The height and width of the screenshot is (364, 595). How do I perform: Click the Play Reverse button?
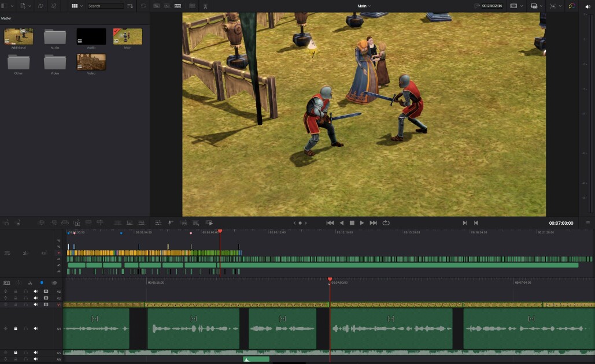(x=342, y=223)
